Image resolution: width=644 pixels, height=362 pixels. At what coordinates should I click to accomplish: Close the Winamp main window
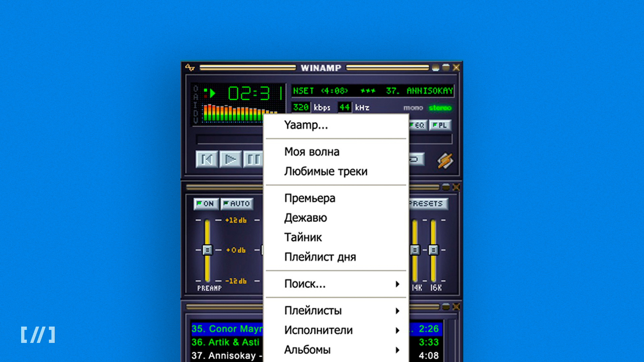click(456, 68)
